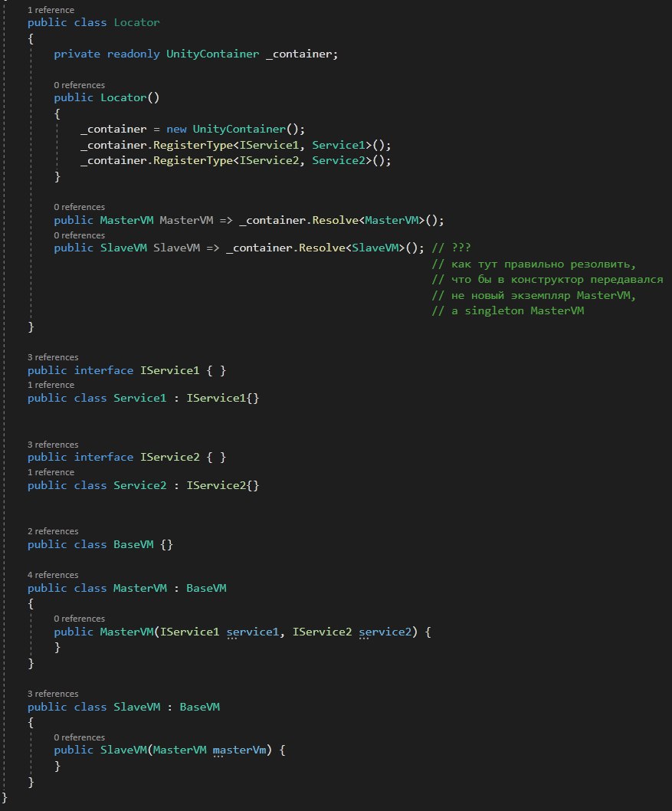The image size is (672, 811).
Task: Click the "new" keyword before UnityContainer()
Action: tap(176, 130)
